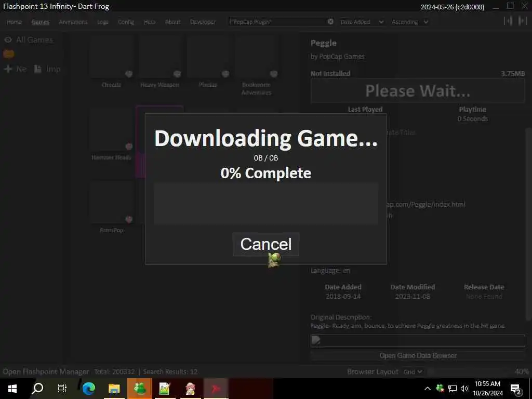This screenshot has width=532, height=399.
Task: Toggle the right sidebar icon
Action: (523, 21)
